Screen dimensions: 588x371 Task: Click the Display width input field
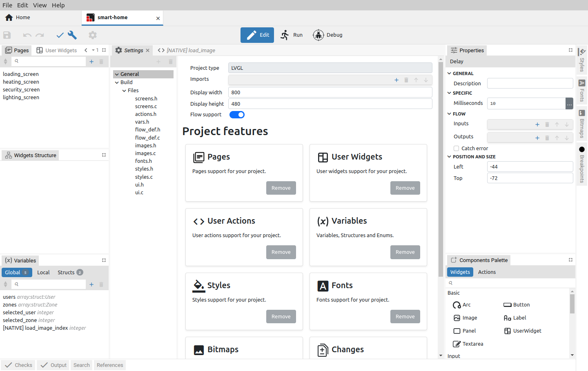coord(330,93)
